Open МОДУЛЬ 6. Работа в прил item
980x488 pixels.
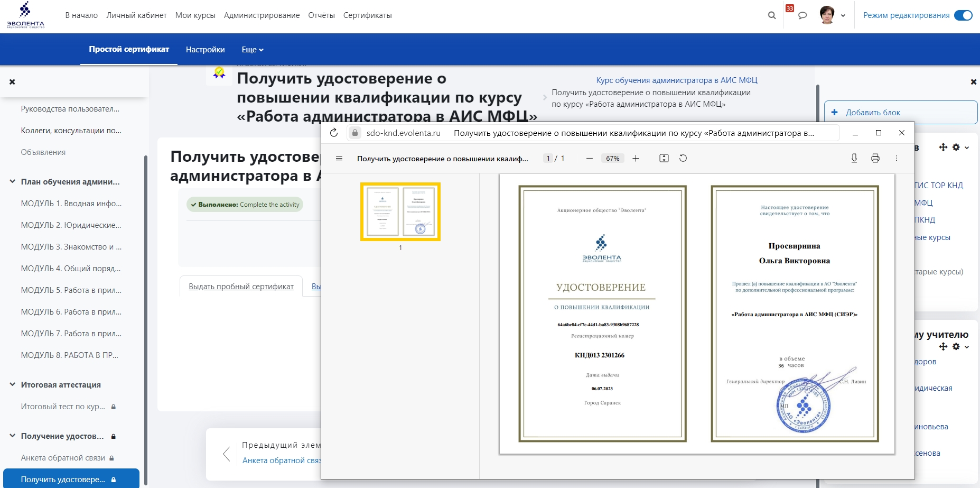click(71, 312)
